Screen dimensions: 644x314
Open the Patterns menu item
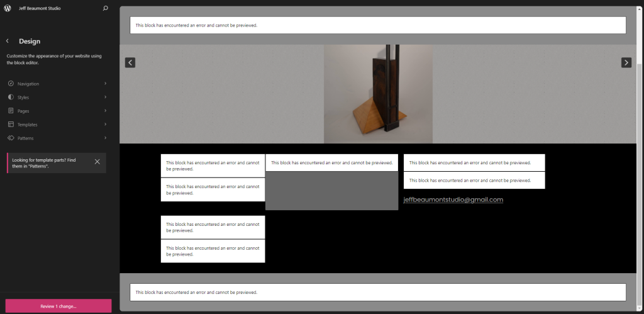pos(26,138)
